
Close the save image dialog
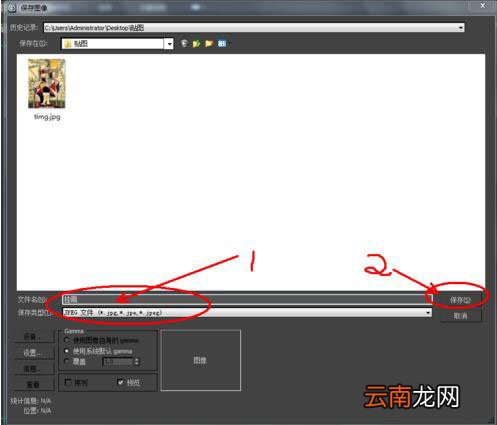click(482, 6)
